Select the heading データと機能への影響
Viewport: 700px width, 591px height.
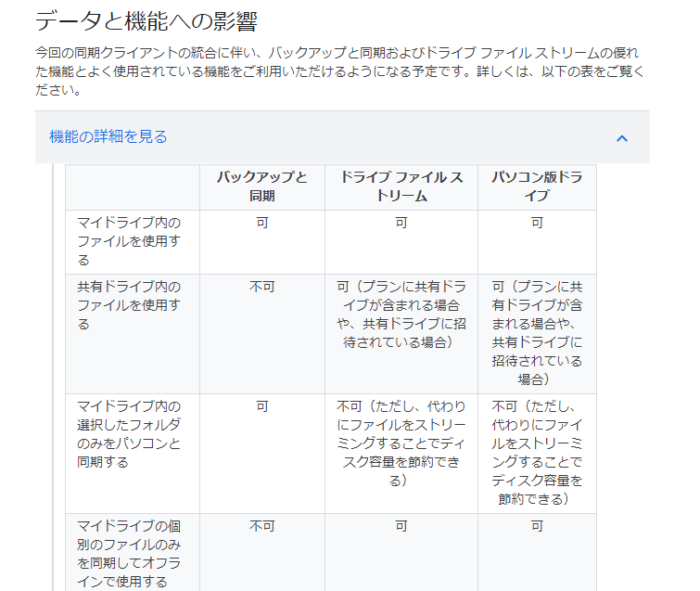[x=146, y=21]
